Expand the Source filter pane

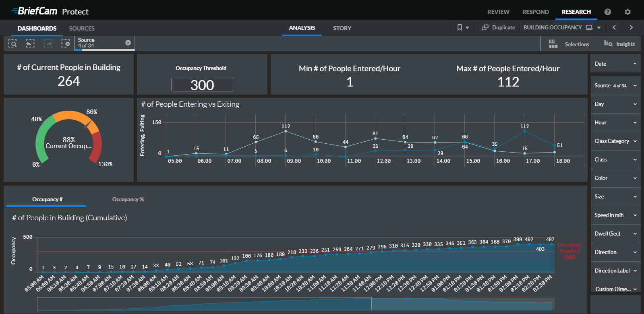615,85
